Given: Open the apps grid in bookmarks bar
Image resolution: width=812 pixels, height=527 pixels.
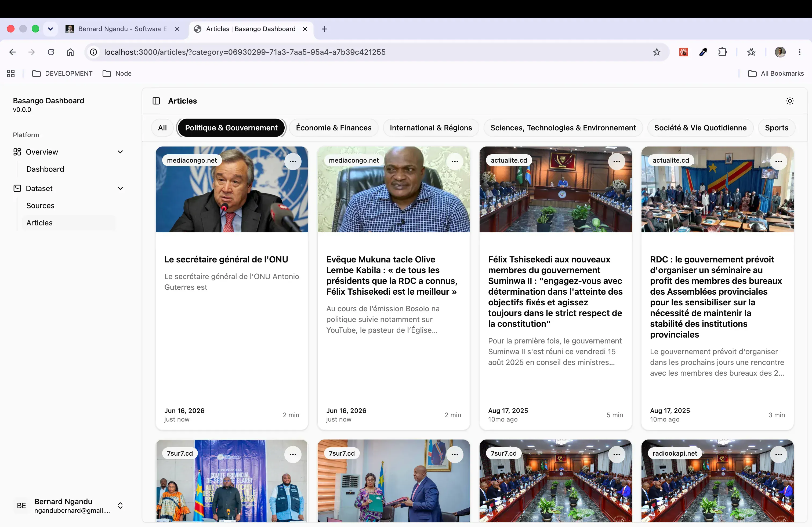Looking at the screenshot, I should 10,74.
